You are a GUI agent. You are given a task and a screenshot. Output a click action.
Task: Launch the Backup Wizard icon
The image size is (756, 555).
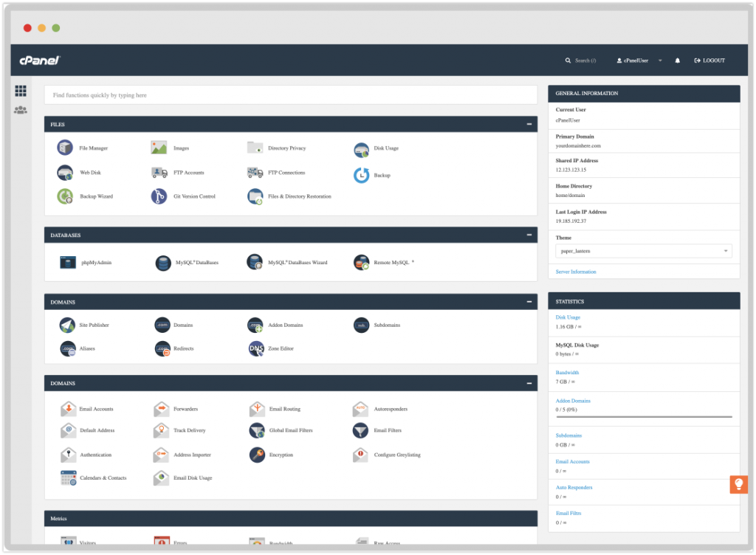click(x=65, y=196)
